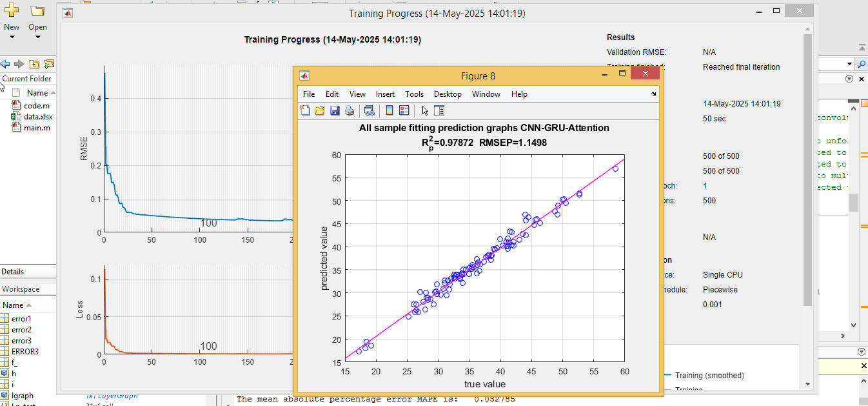Viewport: 868px width, 406px height.
Task: Open the search box dropdown arrow
Action: tap(849, 64)
